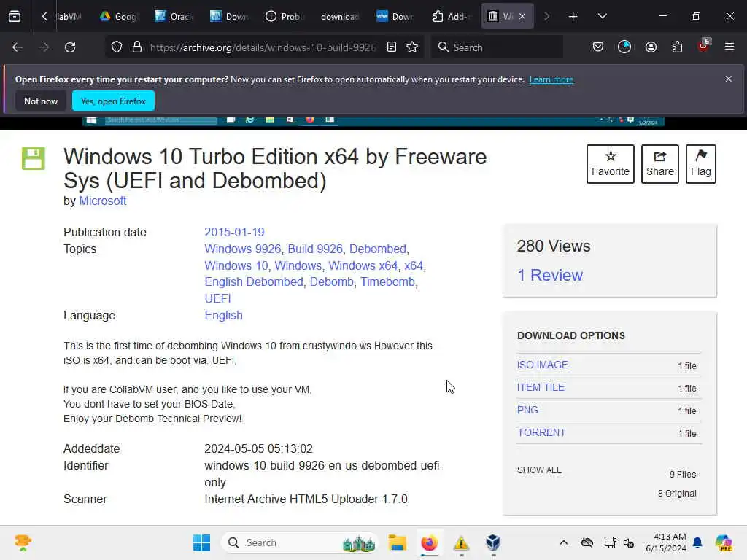747x560 pixels.
Task: Open the UEFI topic link
Action: (217, 298)
